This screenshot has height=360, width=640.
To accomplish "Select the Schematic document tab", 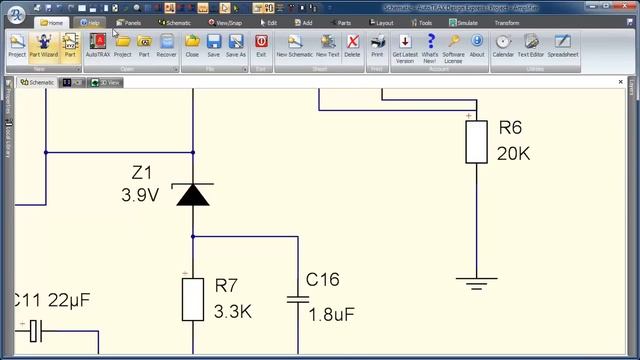I will 37,82.
